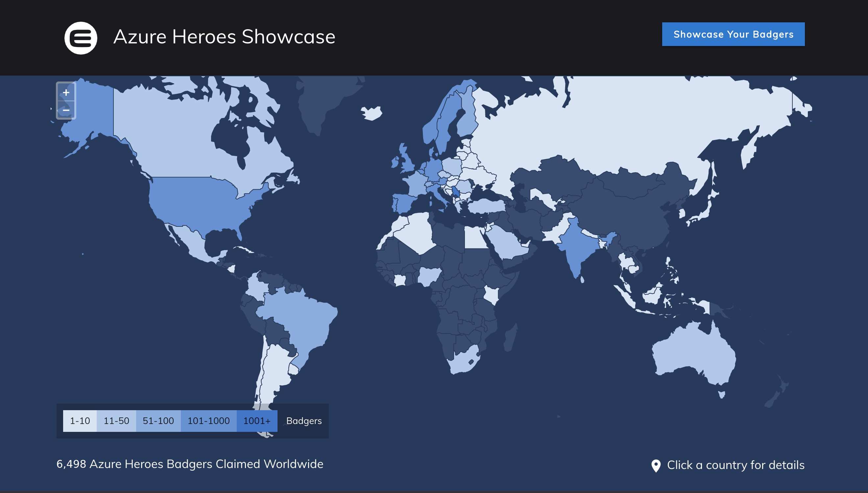Select the 1-10 legend swatch
868x493 pixels.
[80, 421]
